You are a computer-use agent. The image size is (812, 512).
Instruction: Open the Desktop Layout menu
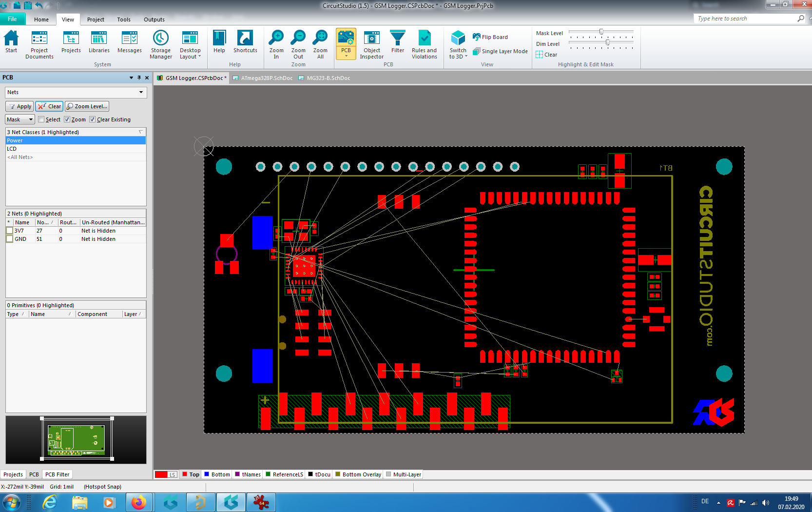tap(190, 45)
